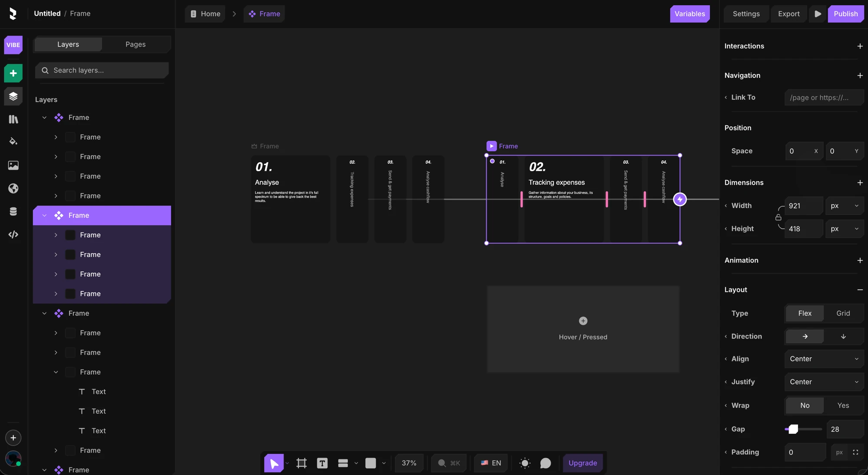The width and height of the screenshot is (868, 475).
Task: Select the text tool in bottom toolbar
Action: [x=322, y=463]
